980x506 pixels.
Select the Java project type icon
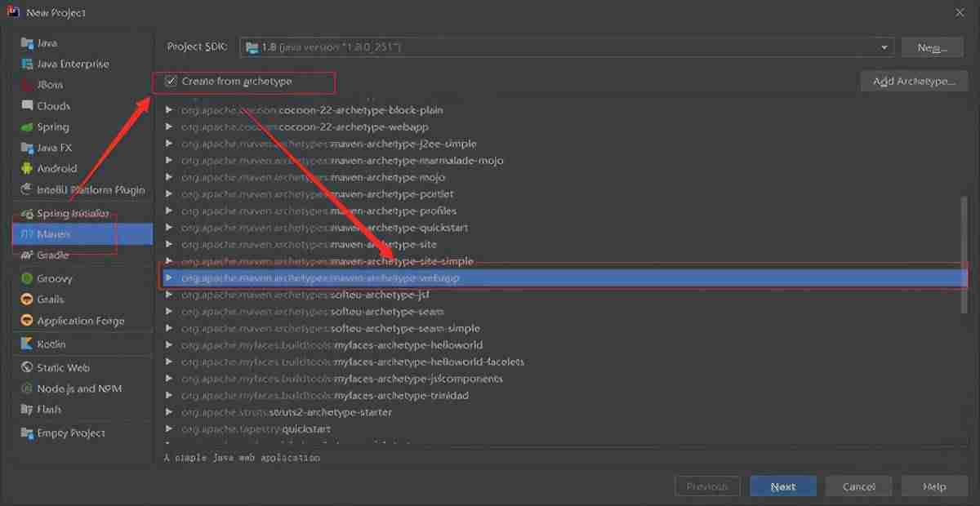click(27, 43)
